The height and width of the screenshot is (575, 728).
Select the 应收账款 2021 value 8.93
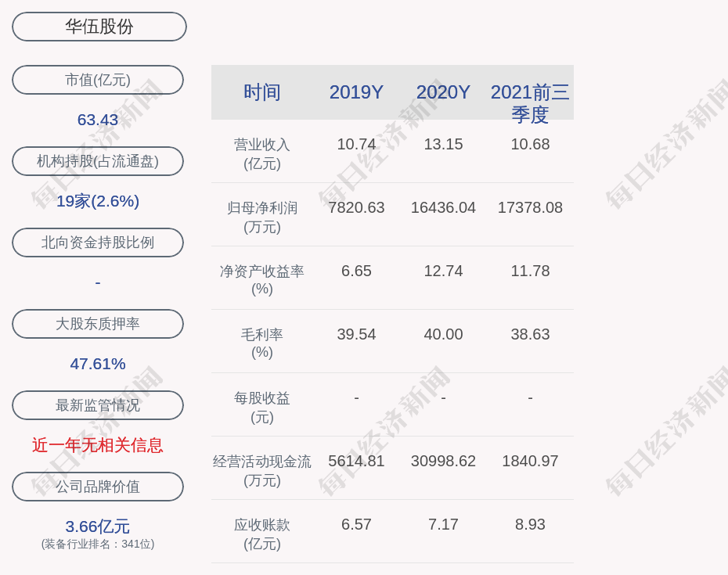[x=530, y=525]
